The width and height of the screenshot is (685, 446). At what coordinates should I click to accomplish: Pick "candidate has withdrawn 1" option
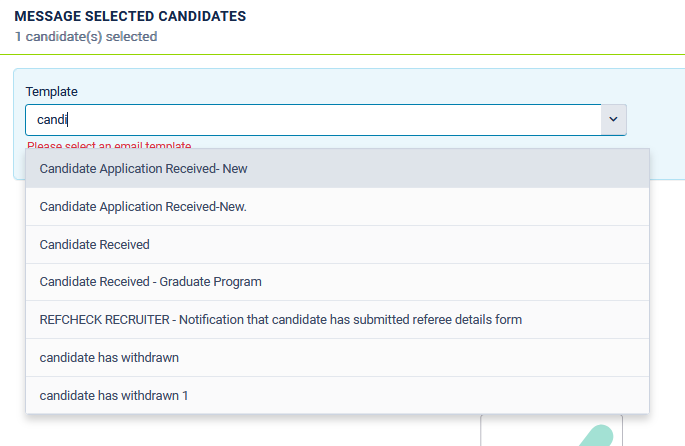(337, 395)
